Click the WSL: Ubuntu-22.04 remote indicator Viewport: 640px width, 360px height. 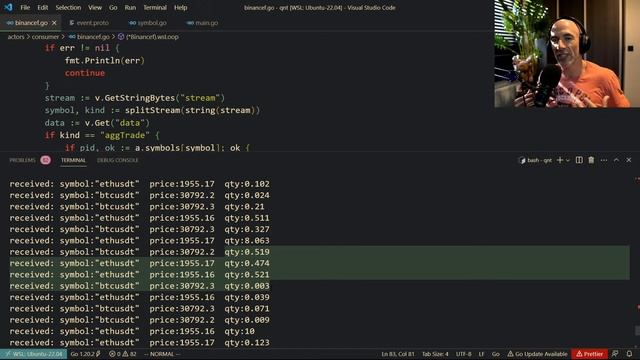point(33,354)
